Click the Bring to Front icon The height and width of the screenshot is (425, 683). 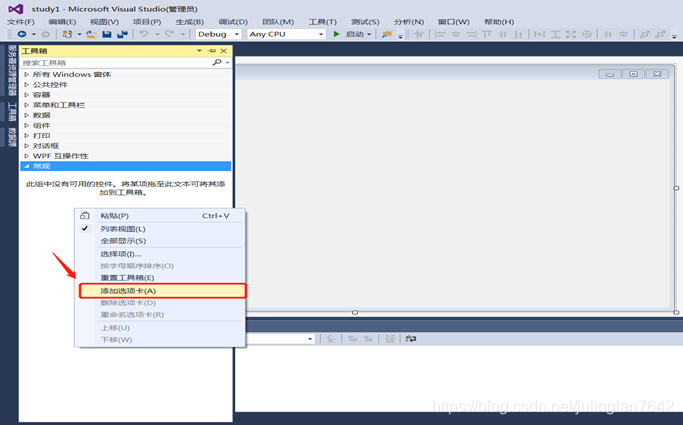click(x=644, y=34)
